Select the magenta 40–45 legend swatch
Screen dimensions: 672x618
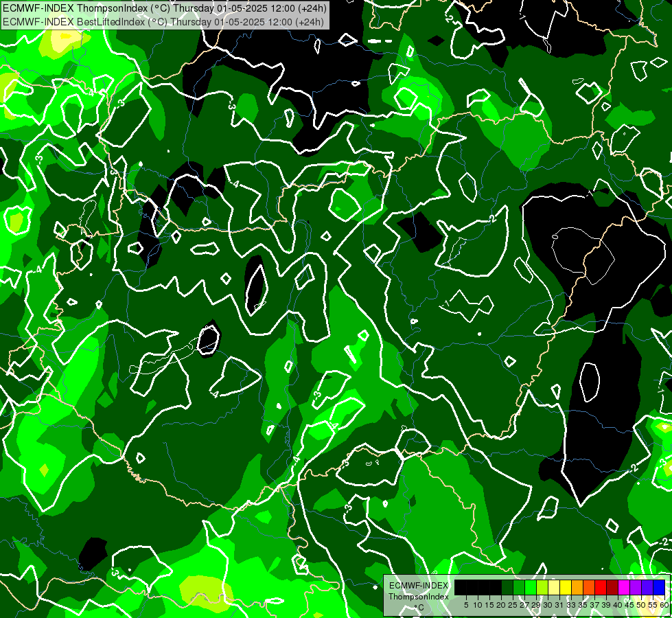click(624, 587)
